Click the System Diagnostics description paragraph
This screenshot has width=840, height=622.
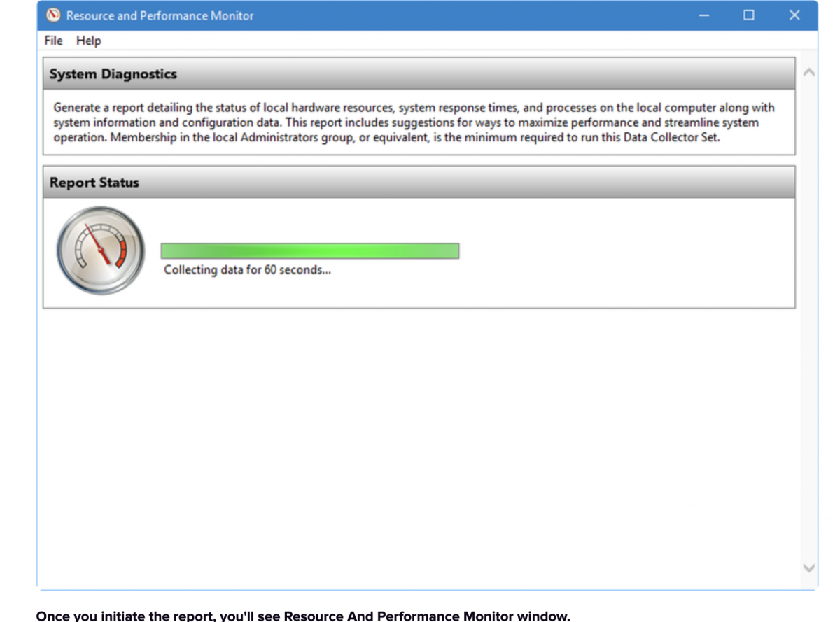point(414,122)
